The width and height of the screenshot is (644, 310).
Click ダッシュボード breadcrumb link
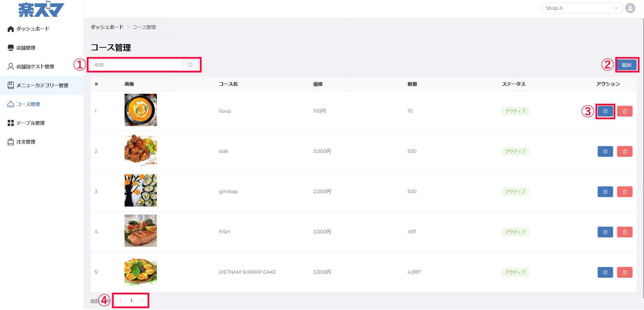(107, 27)
